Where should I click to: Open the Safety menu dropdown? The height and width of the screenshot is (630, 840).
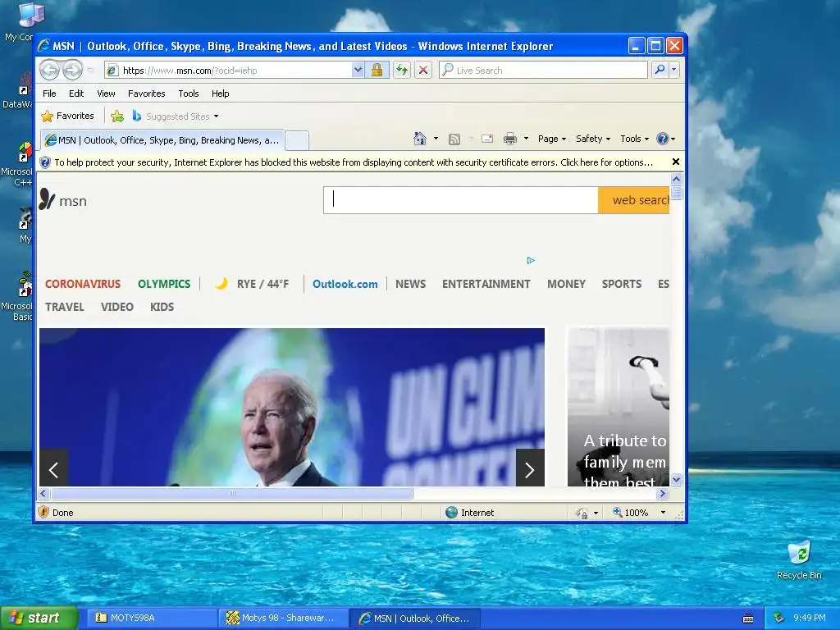tap(593, 139)
